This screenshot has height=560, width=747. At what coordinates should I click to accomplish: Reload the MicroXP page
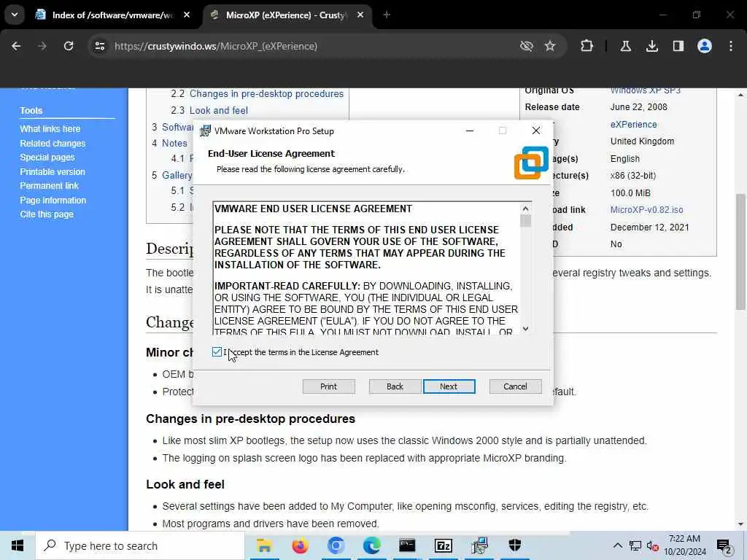(x=69, y=46)
